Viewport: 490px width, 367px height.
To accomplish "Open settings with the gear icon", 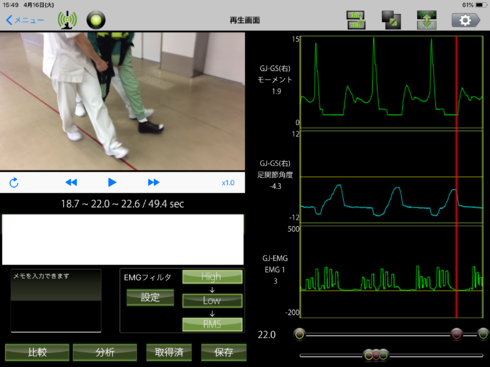I will coord(466,20).
